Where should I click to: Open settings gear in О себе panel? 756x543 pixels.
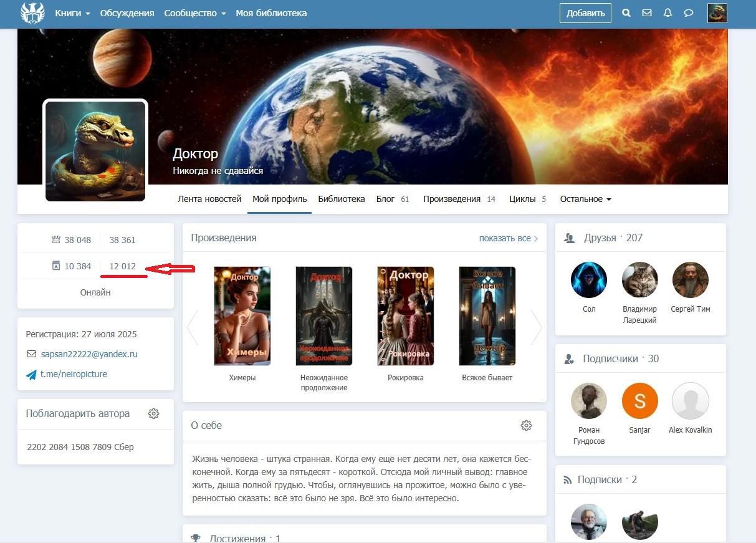pyautogui.click(x=526, y=425)
